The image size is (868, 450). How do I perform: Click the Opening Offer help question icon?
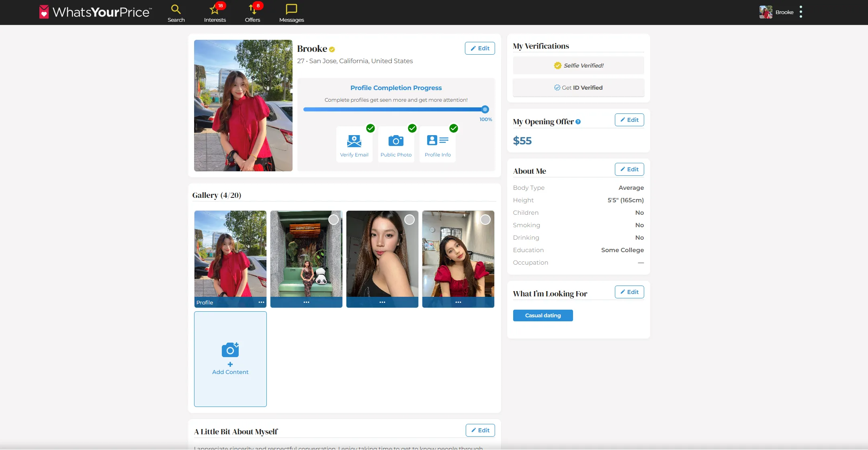pos(578,122)
